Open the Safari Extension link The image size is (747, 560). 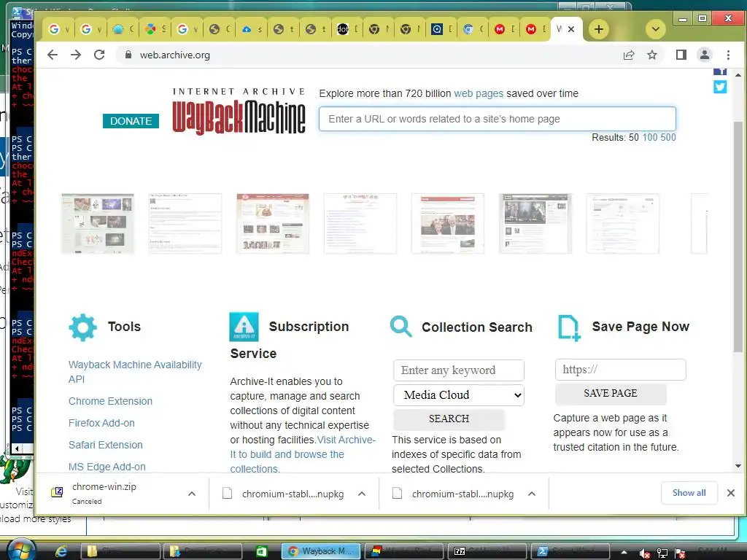pyautogui.click(x=106, y=445)
